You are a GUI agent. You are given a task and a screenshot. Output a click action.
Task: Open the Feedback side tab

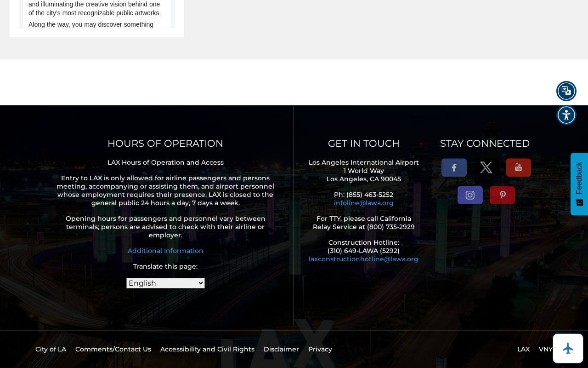click(x=579, y=184)
